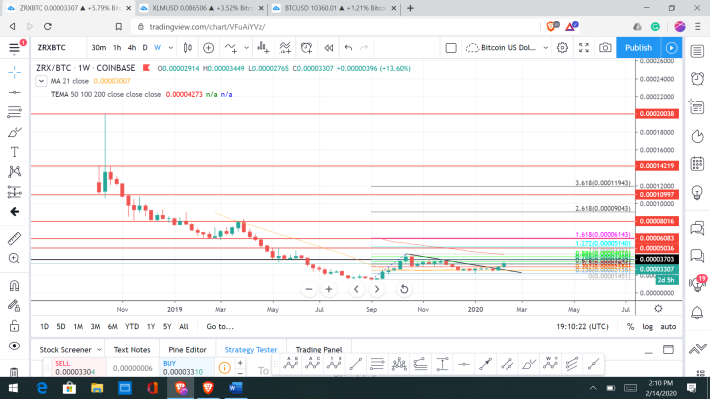Select the 1h timeframe

click(x=117, y=48)
